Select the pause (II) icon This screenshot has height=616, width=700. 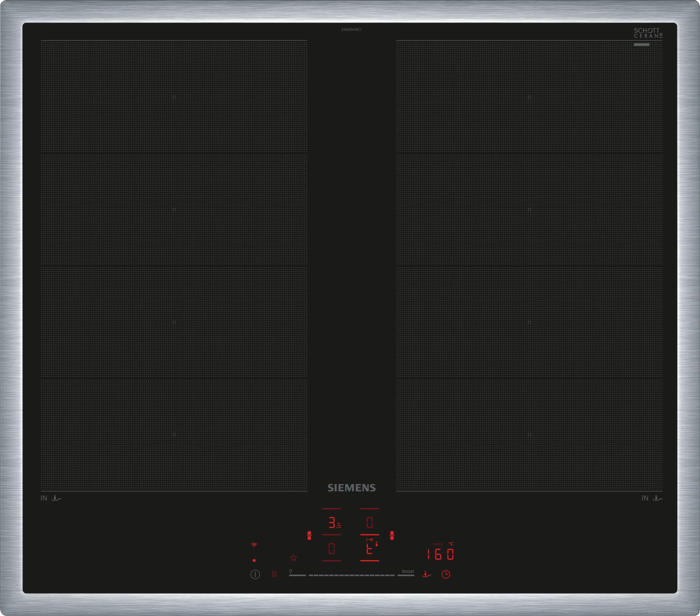point(274,574)
